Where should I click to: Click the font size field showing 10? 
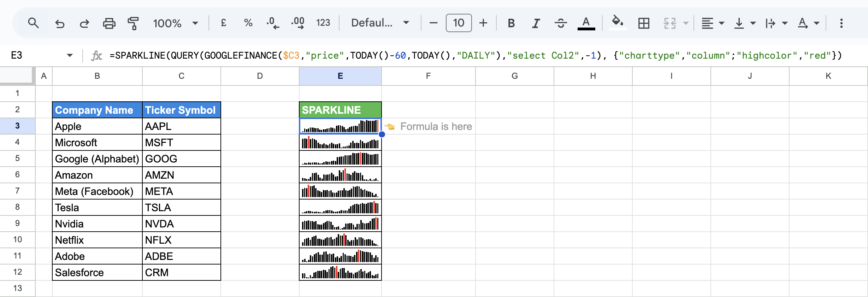(459, 23)
